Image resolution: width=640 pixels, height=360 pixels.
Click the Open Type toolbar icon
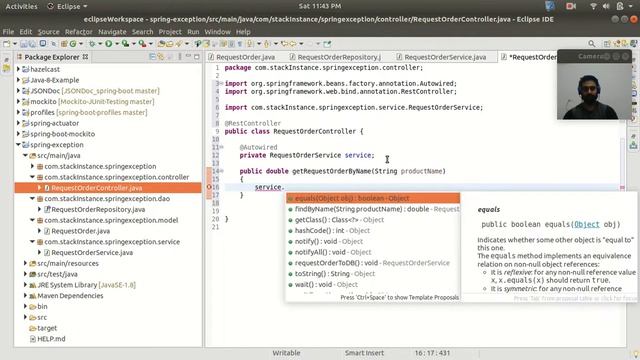point(160,44)
